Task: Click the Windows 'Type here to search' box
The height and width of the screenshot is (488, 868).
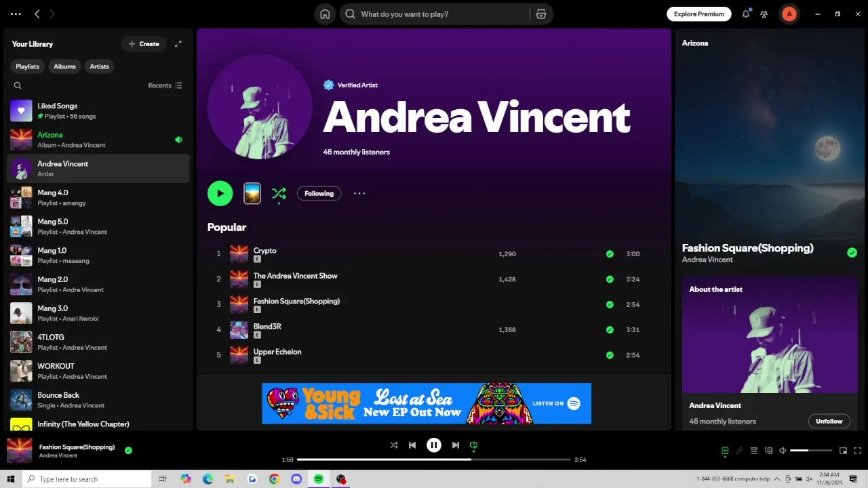Action: 87,479
